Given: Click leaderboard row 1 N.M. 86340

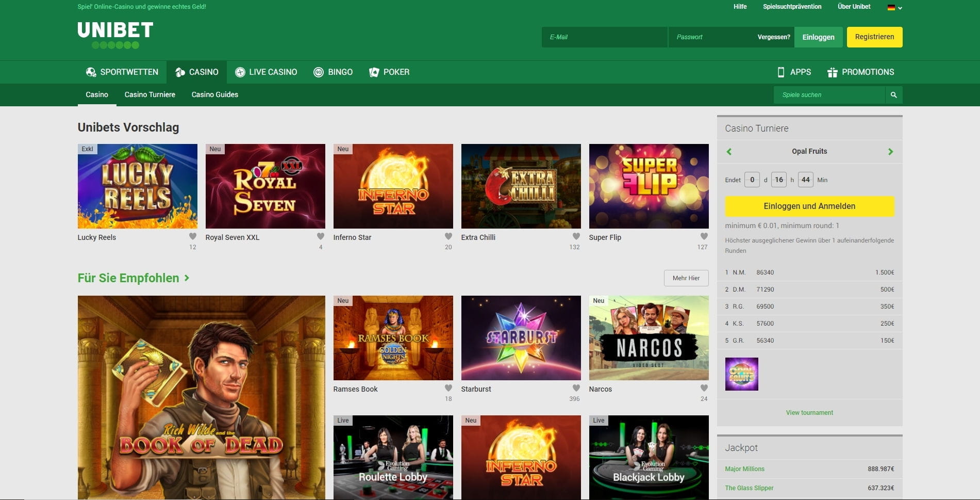Looking at the screenshot, I should coord(809,272).
